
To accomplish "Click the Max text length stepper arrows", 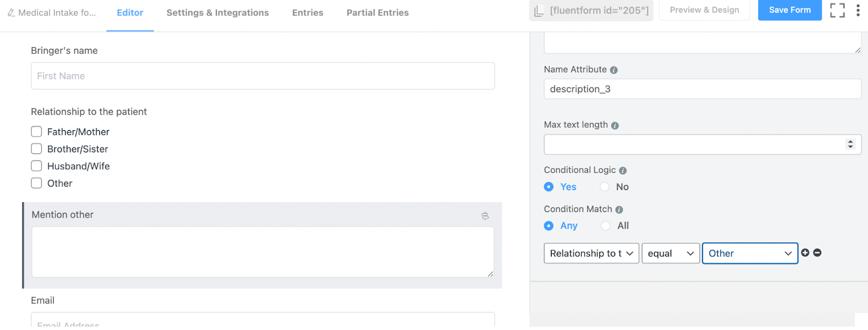I will point(850,144).
